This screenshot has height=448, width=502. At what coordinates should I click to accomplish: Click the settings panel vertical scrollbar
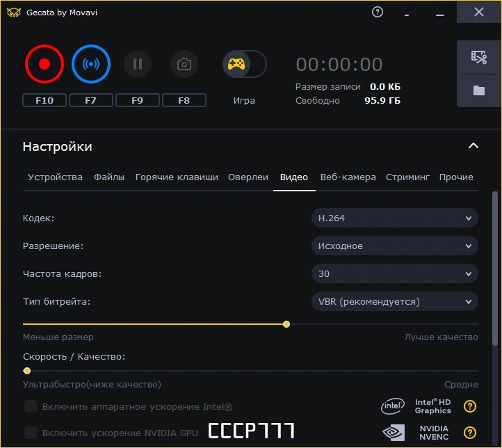click(494, 269)
